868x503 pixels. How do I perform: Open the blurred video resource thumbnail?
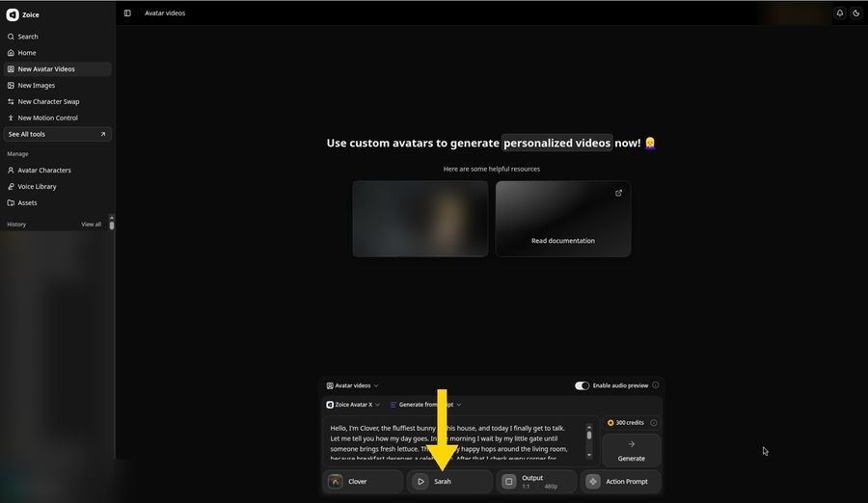point(420,219)
